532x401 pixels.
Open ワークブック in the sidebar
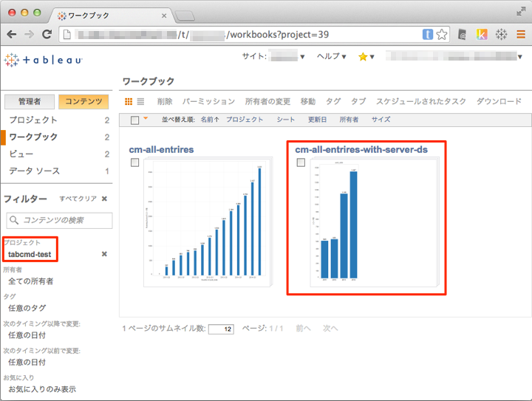point(33,137)
